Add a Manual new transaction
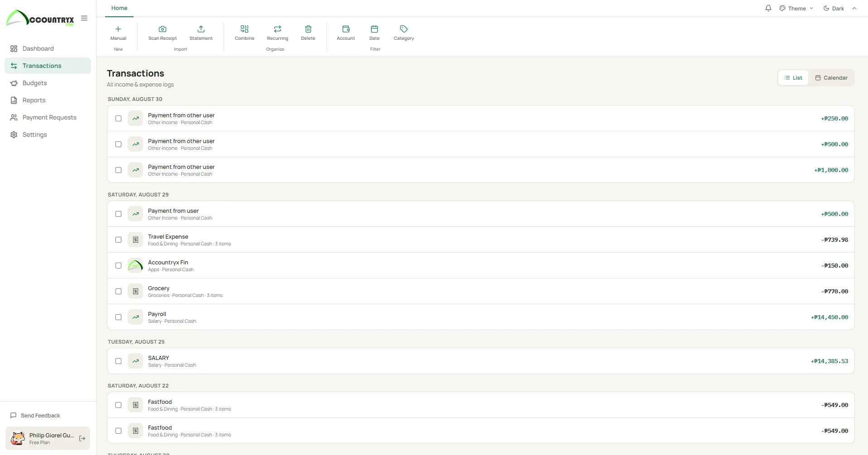 tap(118, 33)
